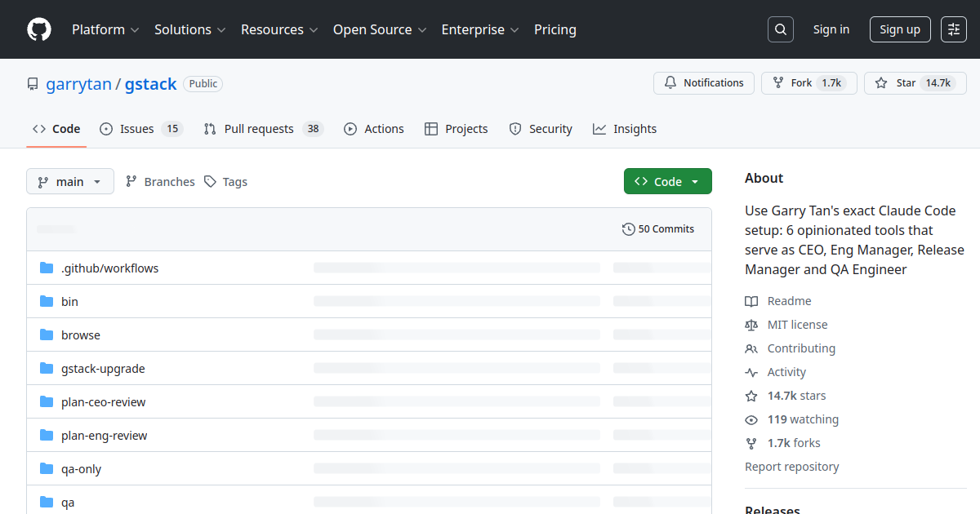This screenshot has width=980, height=514.
Task: Open the 50 Commits history
Action: click(x=658, y=229)
